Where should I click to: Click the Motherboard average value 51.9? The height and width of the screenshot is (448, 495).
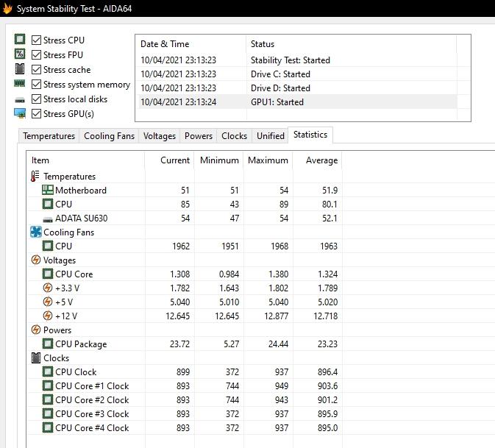[330, 191]
